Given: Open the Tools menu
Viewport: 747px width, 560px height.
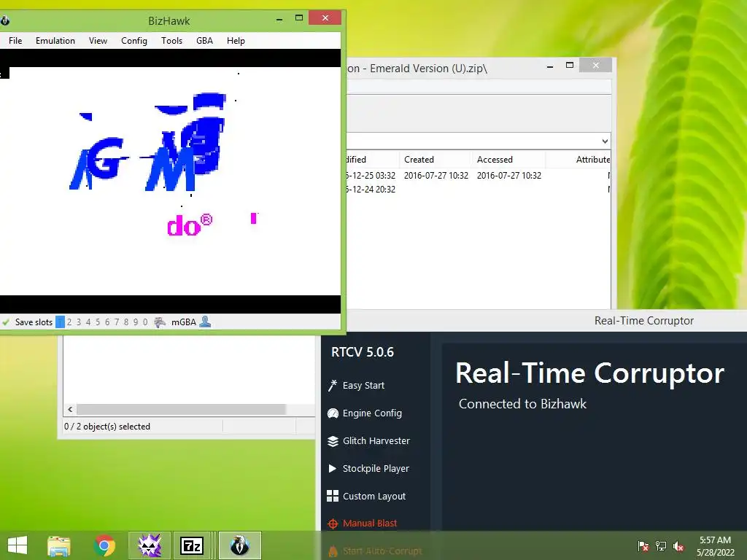Looking at the screenshot, I should 171,41.
